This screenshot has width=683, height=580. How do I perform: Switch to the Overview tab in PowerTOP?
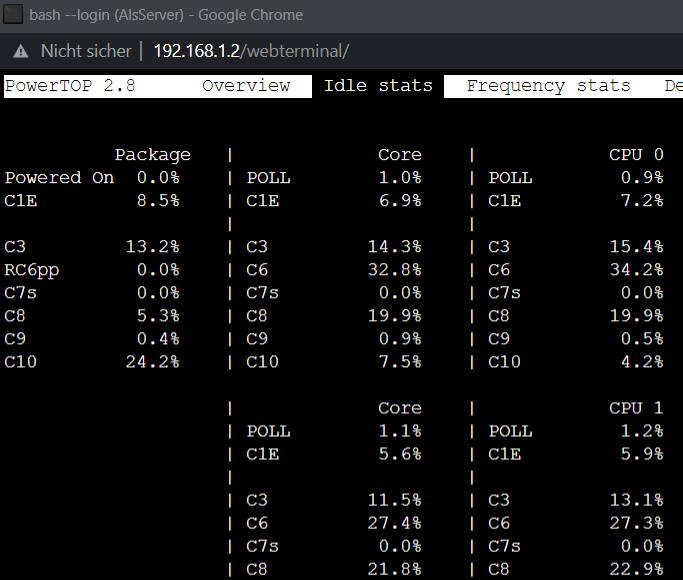(x=246, y=86)
